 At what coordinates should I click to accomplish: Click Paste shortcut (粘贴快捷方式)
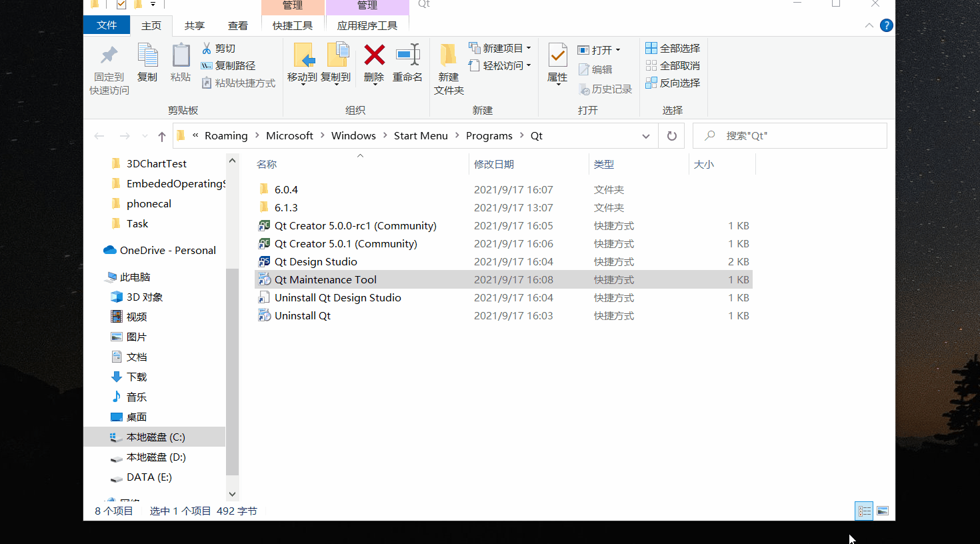239,83
